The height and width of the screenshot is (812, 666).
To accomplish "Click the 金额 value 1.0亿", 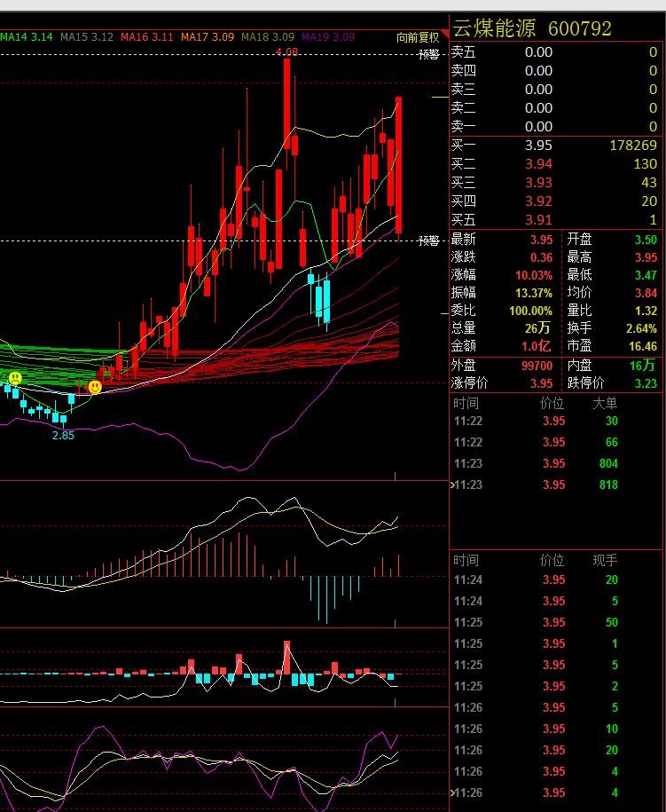I will coord(537,346).
